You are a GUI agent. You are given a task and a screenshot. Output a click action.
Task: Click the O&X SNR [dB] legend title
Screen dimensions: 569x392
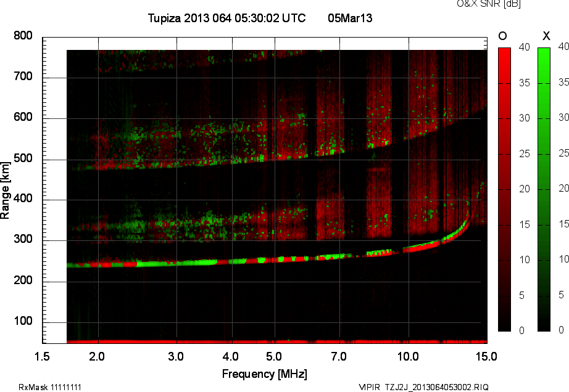click(489, 4)
